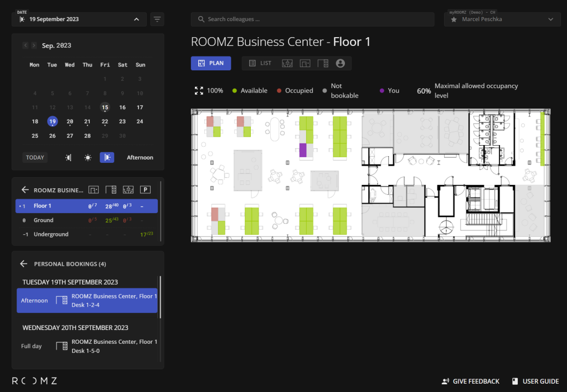This screenshot has width=567, height=392.
Task: Go to next month in calendar
Action: click(x=34, y=45)
